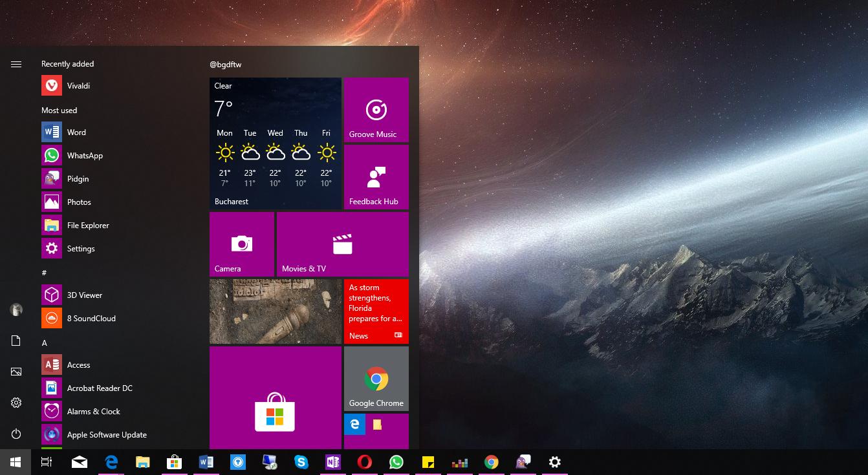Screen dimensions: 868x475
Task: Open the Mail app on the taskbar
Action: [x=80, y=462]
